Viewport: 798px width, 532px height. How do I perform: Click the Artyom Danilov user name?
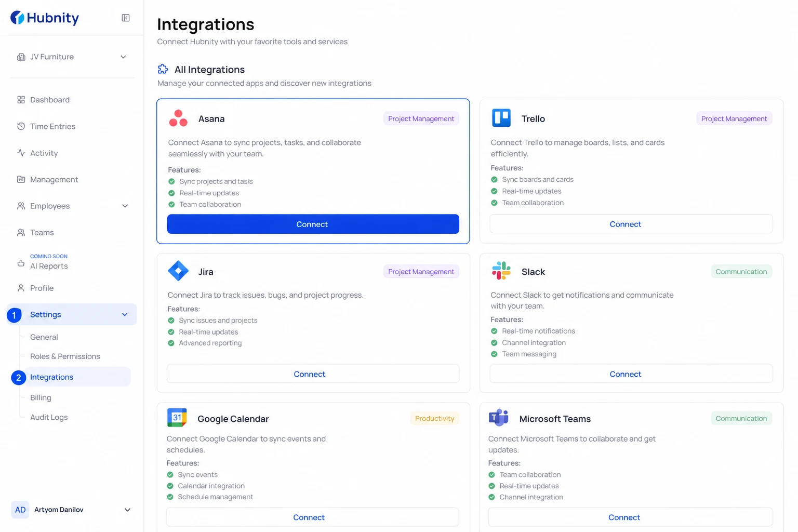(x=59, y=510)
